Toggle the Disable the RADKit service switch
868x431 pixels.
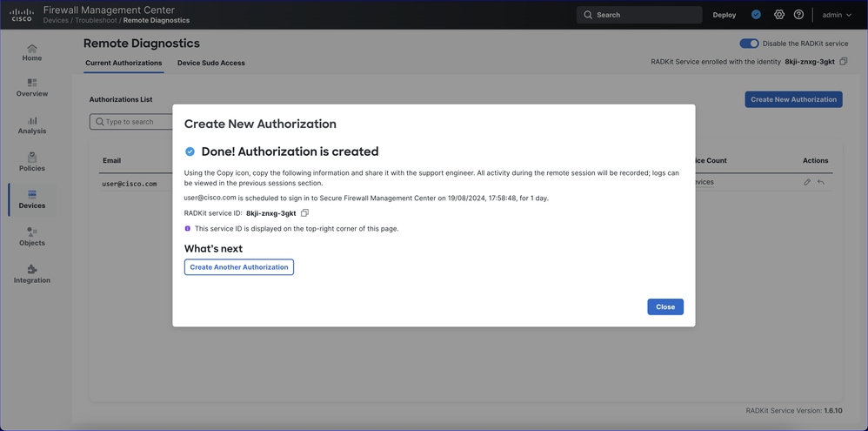click(x=749, y=44)
